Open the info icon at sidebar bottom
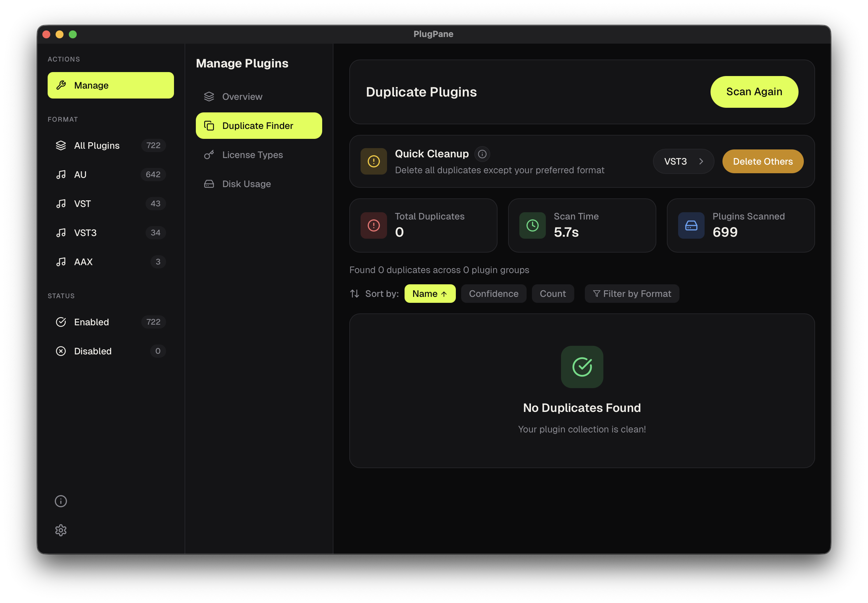Screen dimensions: 868x603 click(x=61, y=501)
